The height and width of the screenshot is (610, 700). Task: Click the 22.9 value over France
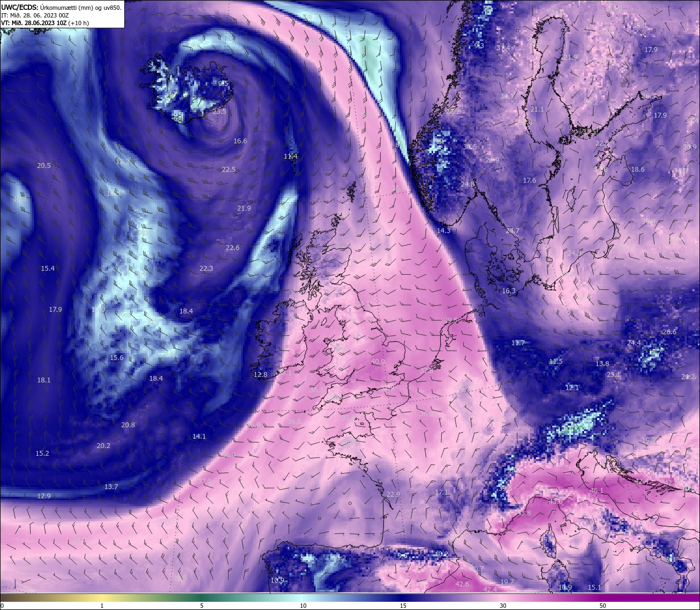393,495
